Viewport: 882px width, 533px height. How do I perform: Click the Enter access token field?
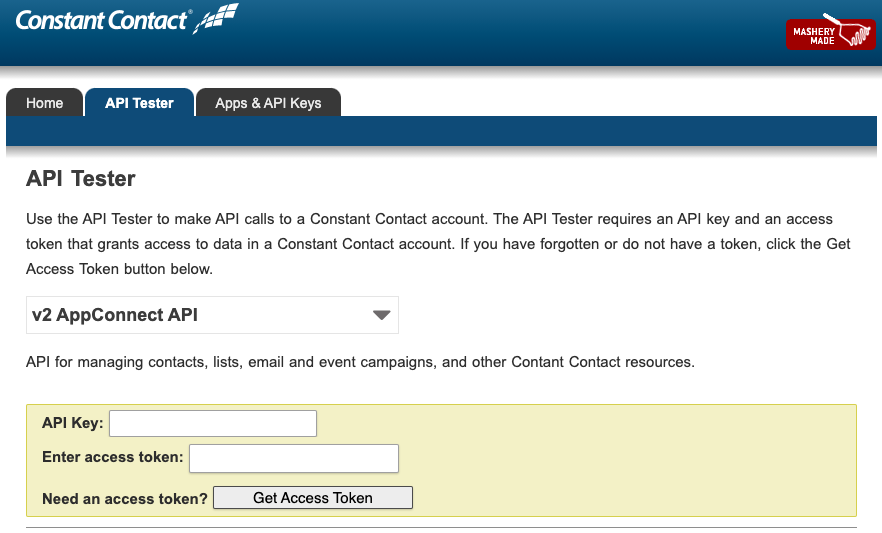pos(293,458)
